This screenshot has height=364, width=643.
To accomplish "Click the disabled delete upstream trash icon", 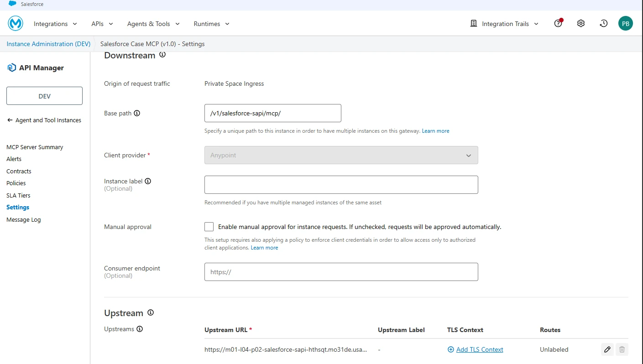I will pyautogui.click(x=622, y=349).
